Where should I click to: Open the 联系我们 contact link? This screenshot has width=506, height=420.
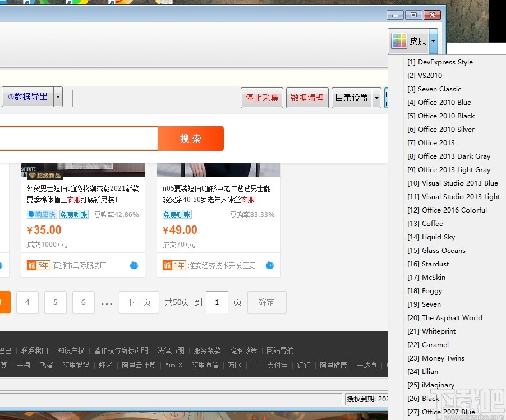tap(34, 350)
